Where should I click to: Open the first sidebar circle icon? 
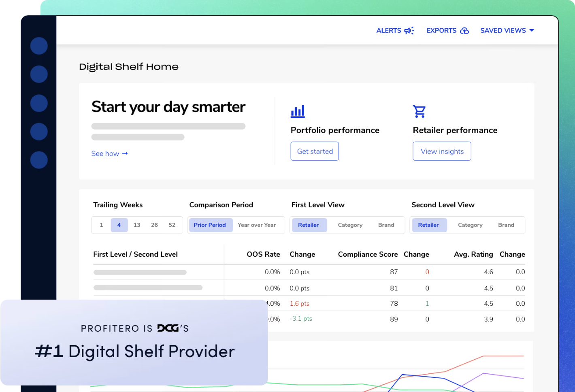[x=39, y=46]
